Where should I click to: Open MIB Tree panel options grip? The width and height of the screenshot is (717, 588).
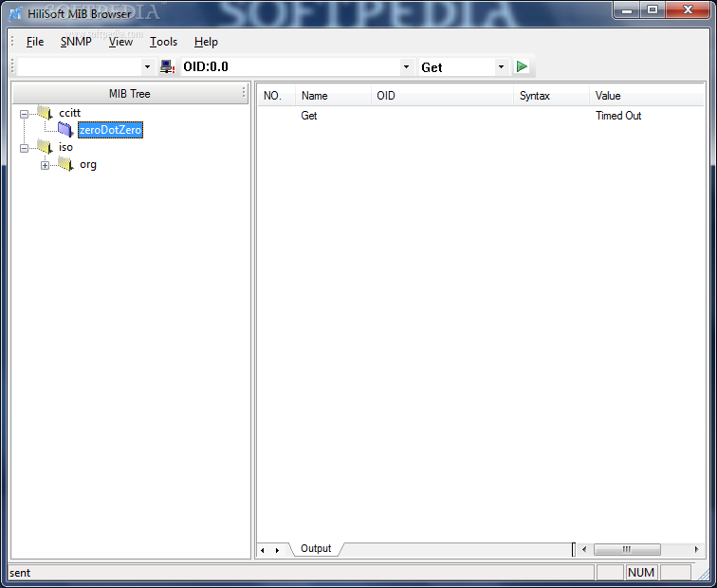pos(244,93)
